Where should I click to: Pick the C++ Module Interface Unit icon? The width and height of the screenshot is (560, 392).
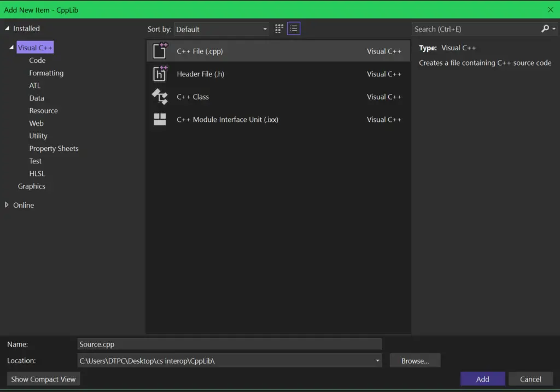click(160, 119)
